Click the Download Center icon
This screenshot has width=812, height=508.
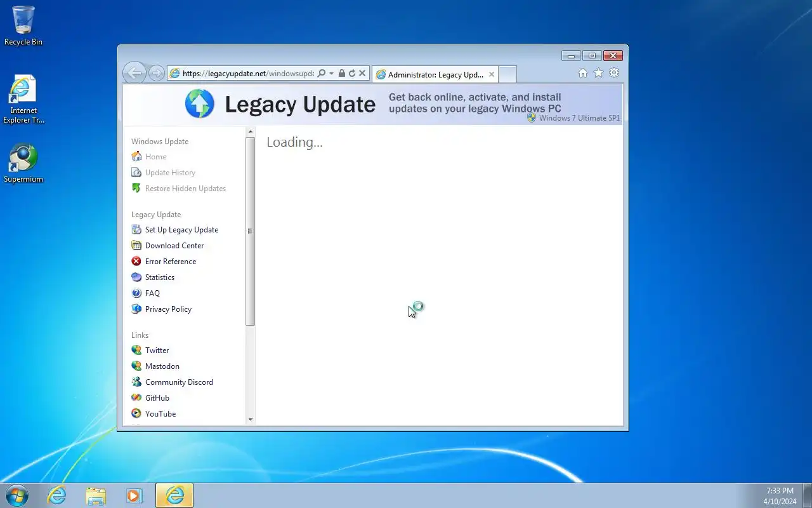tap(136, 245)
